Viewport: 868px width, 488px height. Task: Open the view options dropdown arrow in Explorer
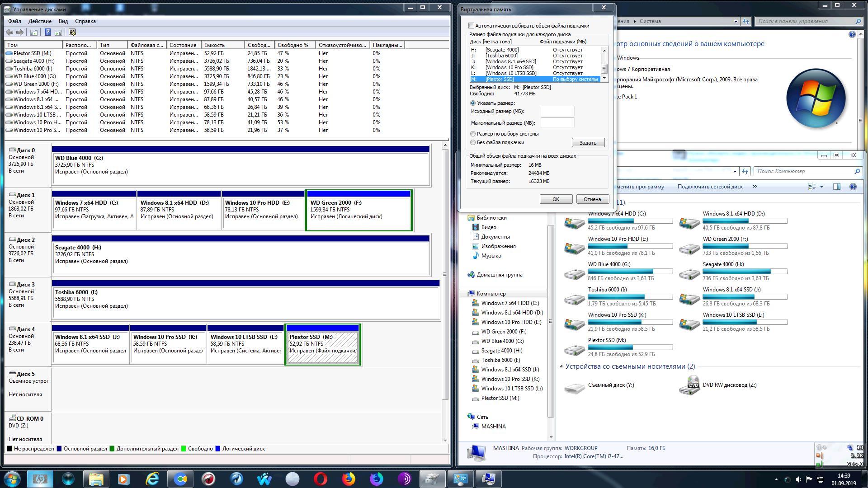pyautogui.click(x=821, y=187)
